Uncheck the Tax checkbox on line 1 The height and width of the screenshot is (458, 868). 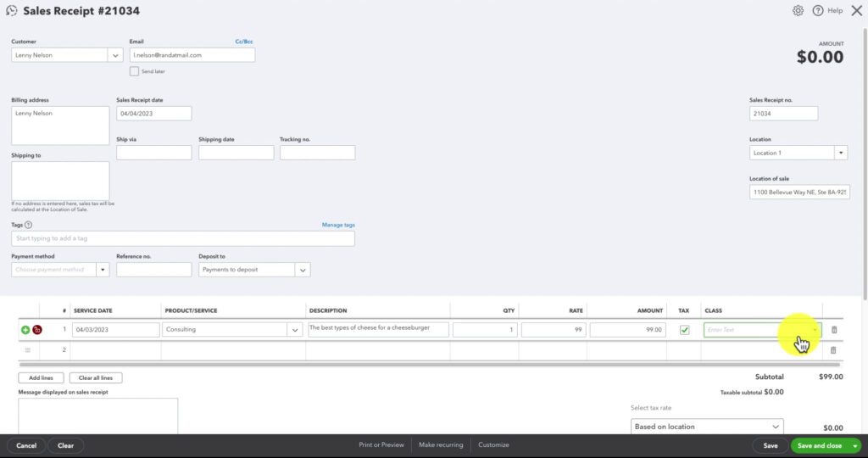685,330
